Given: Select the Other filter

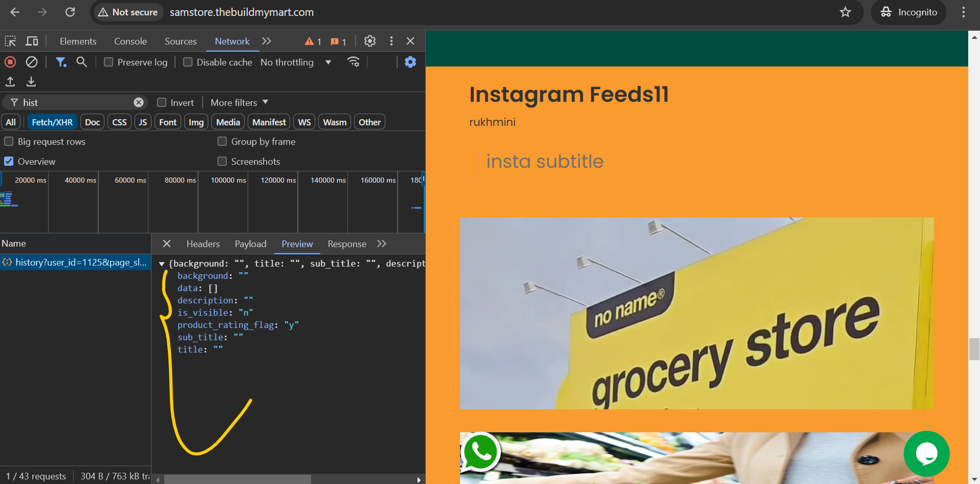Looking at the screenshot, I should pos(369,122).
